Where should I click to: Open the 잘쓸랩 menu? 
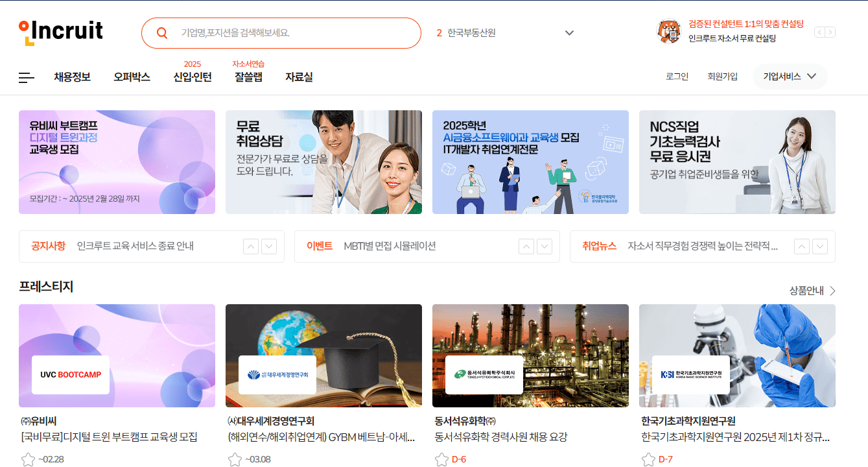pyautogui.click(x=248, y=77)
